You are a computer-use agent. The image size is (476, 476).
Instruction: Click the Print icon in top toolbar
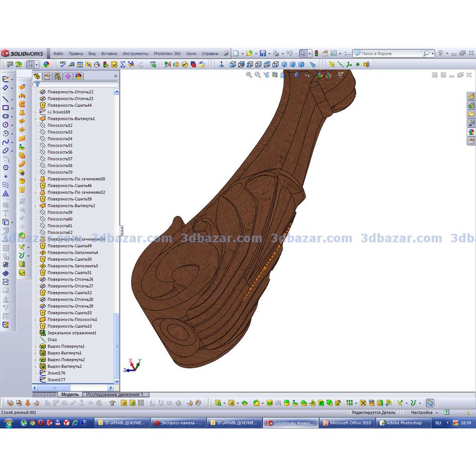tap(276, 53)
